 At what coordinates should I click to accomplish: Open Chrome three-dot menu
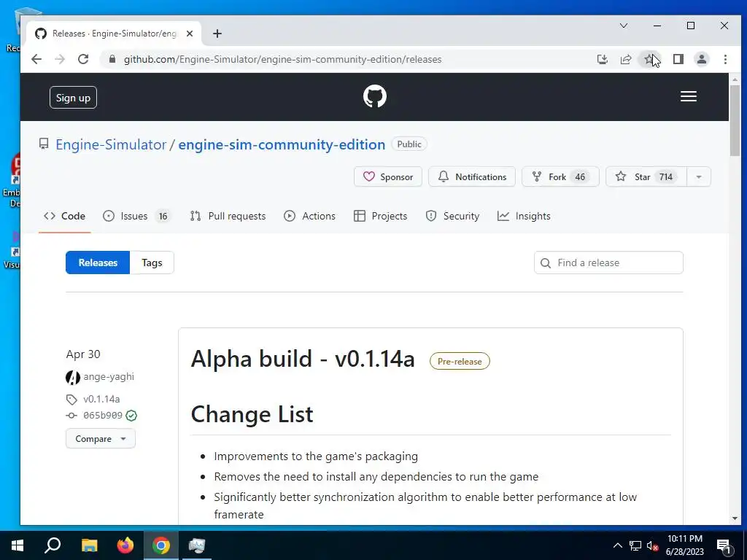(725, 59)
